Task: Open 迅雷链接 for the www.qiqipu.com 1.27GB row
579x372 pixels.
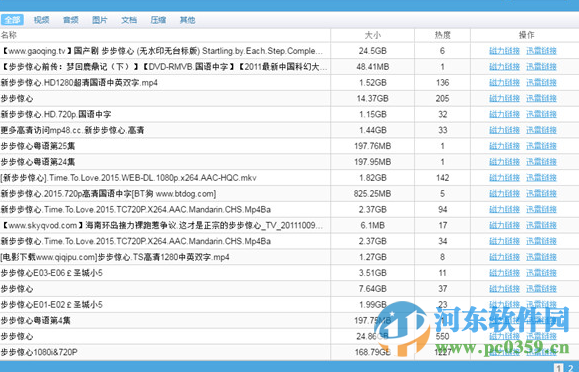Action: coord(541,257)
